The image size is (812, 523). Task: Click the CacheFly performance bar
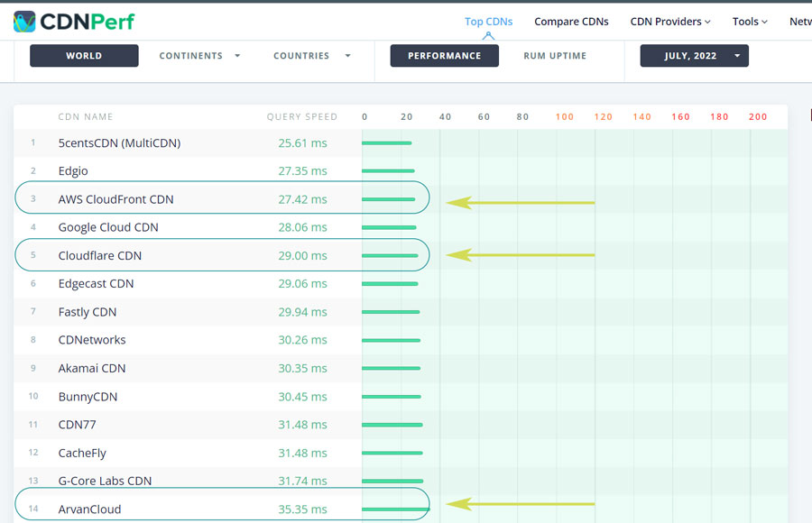[392, 453]
